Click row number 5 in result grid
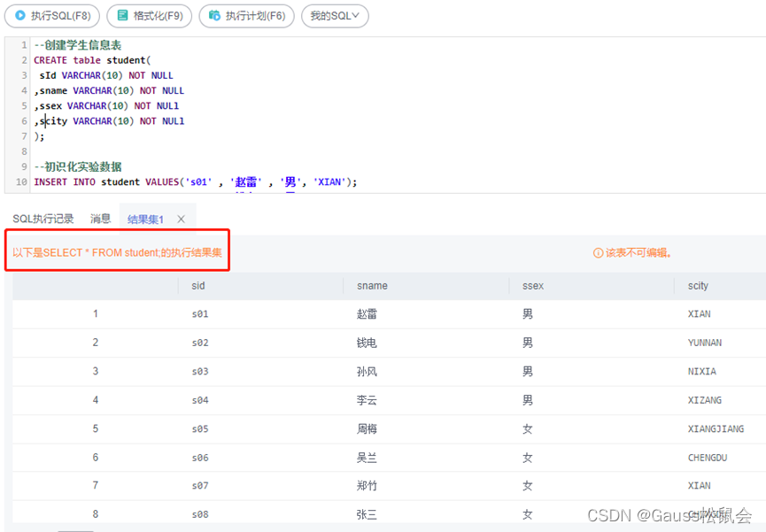766x532 pixels. 96,429
